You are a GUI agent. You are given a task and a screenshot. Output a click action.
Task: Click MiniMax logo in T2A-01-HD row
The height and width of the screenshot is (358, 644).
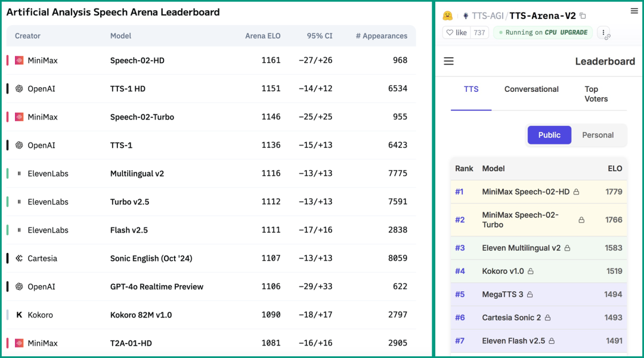click(x=19, y=343)
